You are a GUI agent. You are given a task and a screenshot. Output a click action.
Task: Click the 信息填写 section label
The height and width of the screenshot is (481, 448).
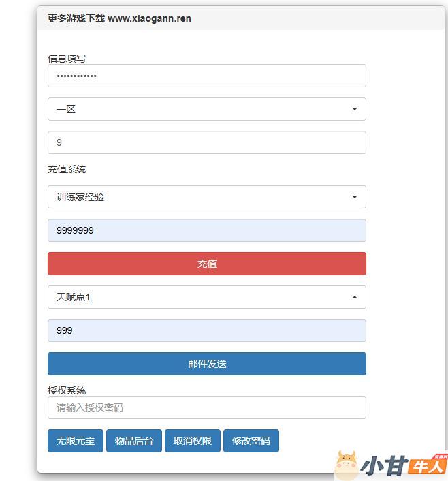coord(67,59)
